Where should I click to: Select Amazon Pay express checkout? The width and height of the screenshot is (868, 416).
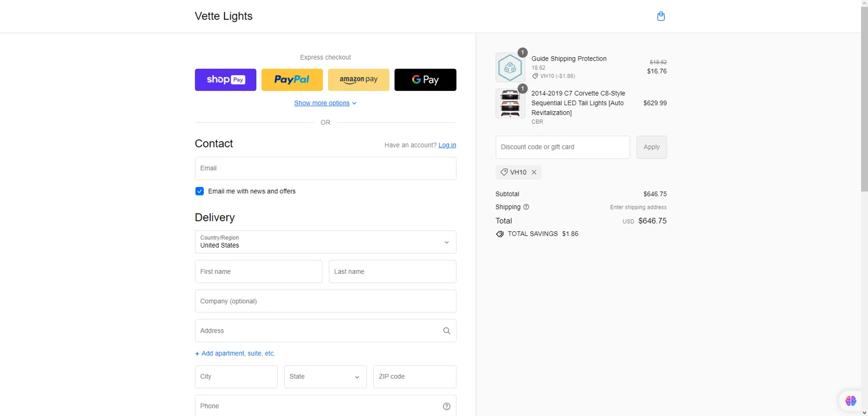coord(359,80)
